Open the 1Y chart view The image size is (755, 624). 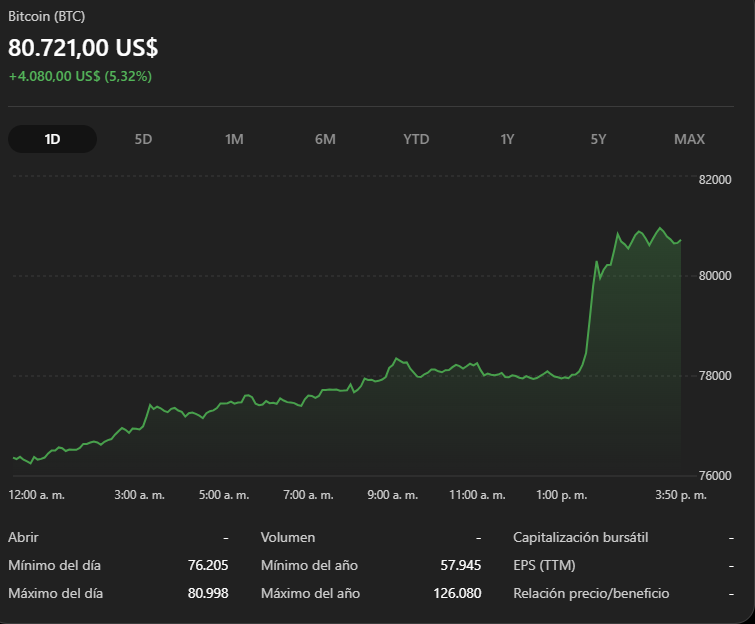pos(508,139)
